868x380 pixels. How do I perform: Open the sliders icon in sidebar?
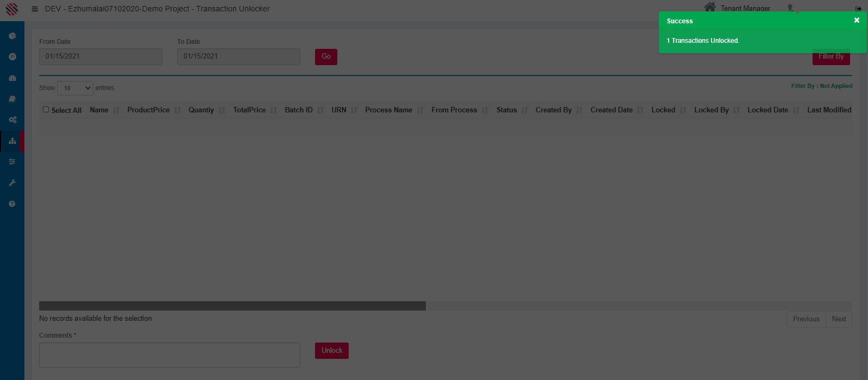12,162
